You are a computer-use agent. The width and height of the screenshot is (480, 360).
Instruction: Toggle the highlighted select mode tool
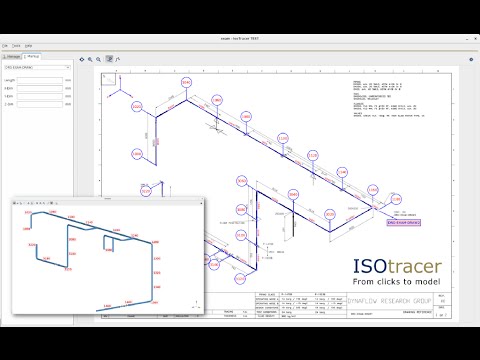[109, 59]
